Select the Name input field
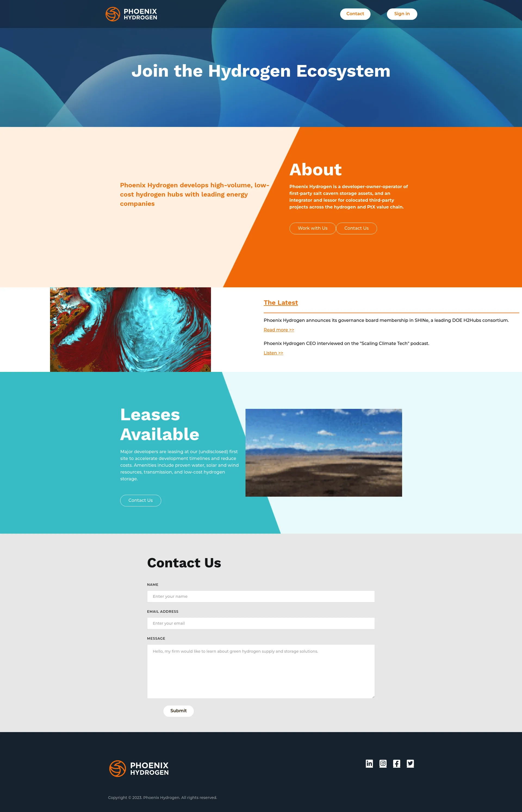Viewport: 522px width, 812px height. tap(261, 596)
